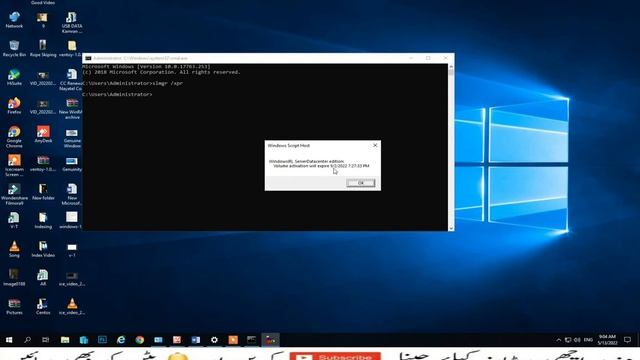Open Internet Explorer from the taskbar

click(121, 340)
